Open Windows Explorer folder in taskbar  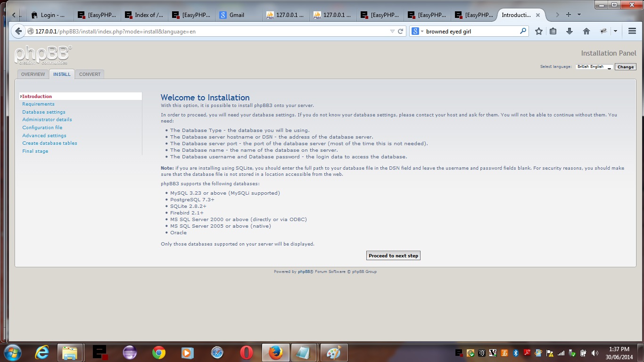coord(70,353)
